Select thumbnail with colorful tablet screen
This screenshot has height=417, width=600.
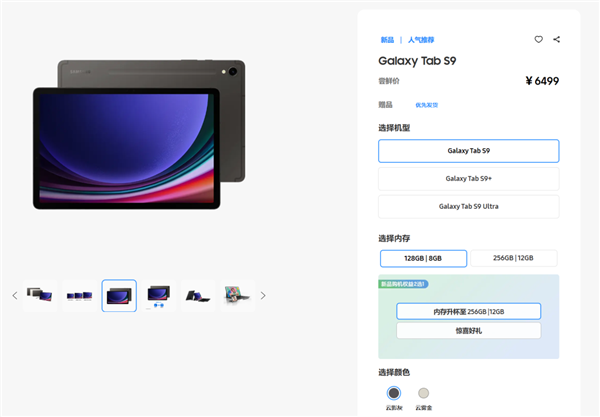(x=238, y=295)
